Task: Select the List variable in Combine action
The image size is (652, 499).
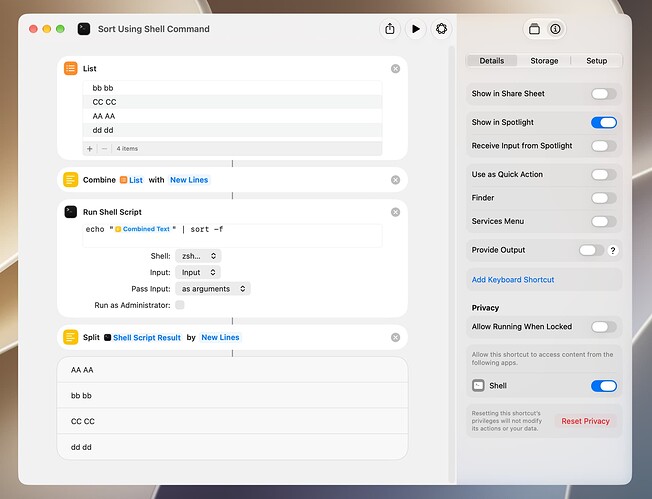Action: (131, 180)
